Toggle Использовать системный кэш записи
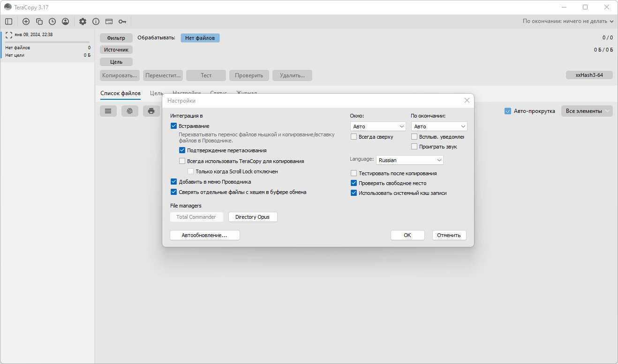The image size is (618, 364). (354, 193)
